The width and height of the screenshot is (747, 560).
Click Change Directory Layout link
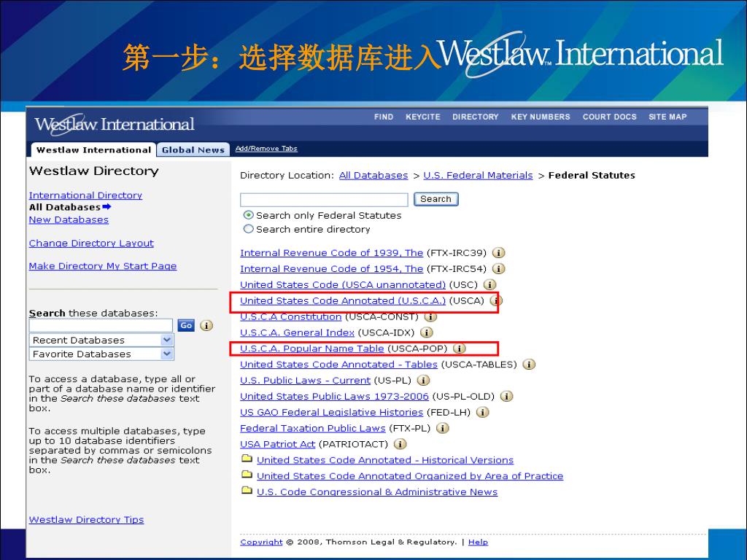click(x=91, y=243)
